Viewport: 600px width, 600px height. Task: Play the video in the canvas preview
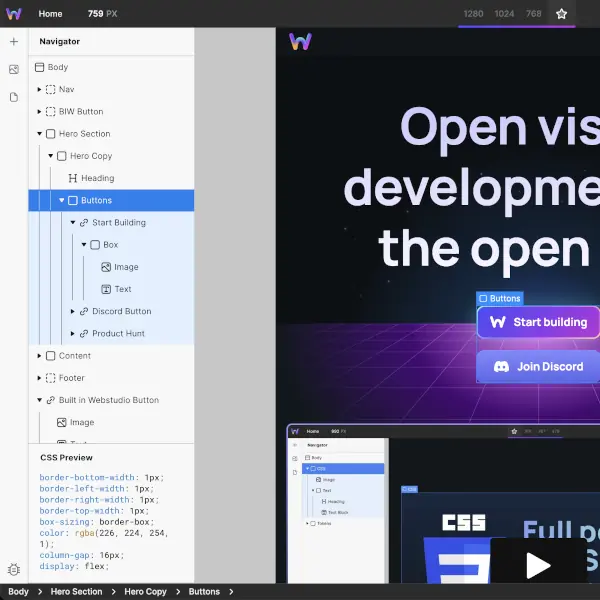538,565
